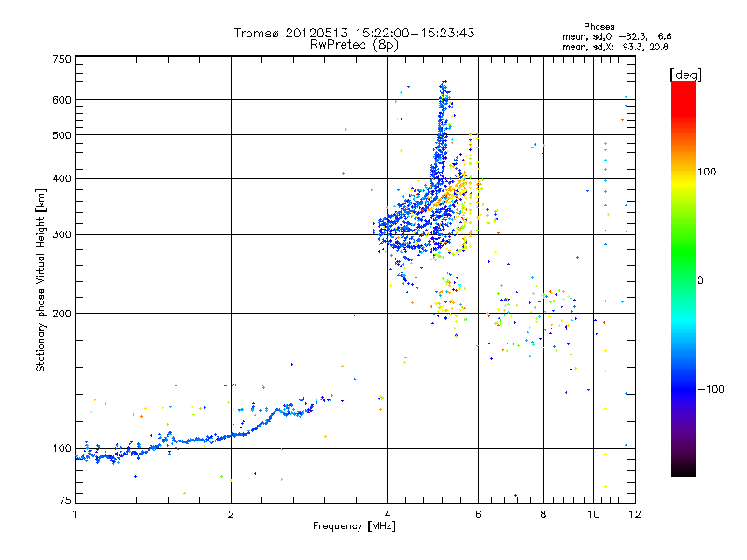This screenshot has height=560, width=747.
Task: Click the colorbar tick label "-100"
Action: [x=711, y=389]
